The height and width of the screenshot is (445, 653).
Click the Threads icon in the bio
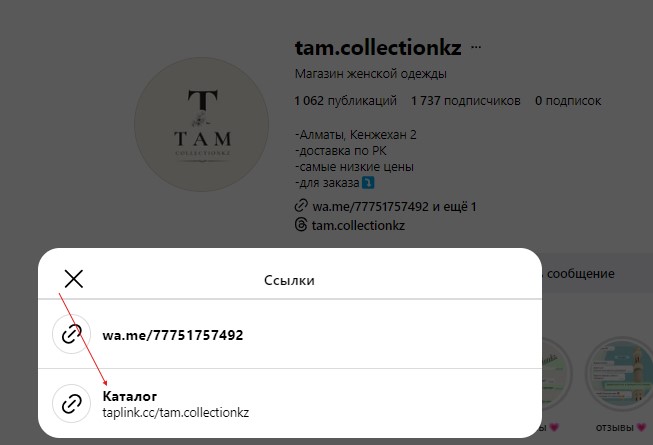tap(301, 225)
